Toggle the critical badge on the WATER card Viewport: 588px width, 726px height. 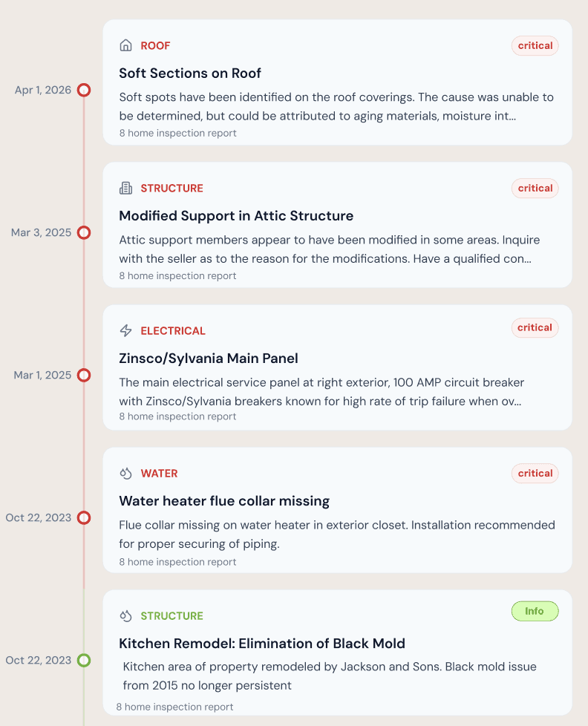point(535,473)
